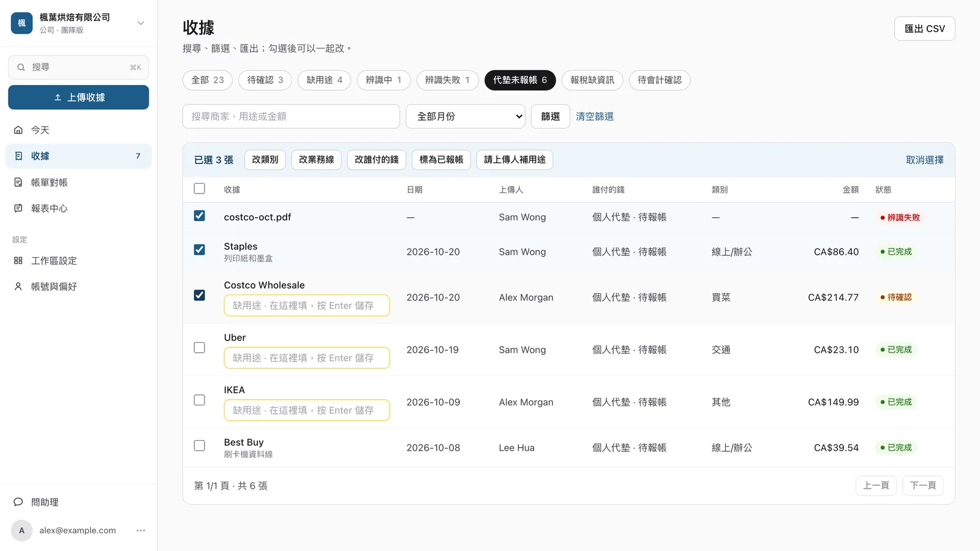Select the 缺用途 4 filter tab
Image resolution: width=980 pixels, height=551 pixels.
(325, 80)
